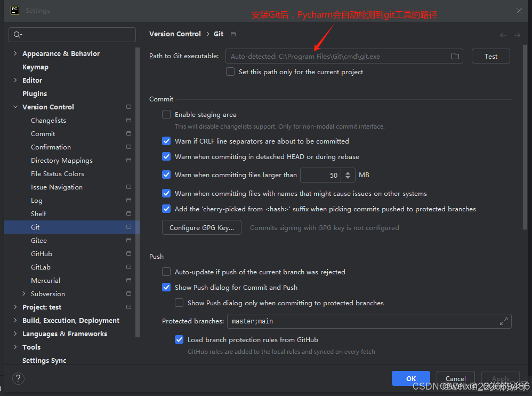
Task: Check Set this path only for current project
Action: coord(230,72)
